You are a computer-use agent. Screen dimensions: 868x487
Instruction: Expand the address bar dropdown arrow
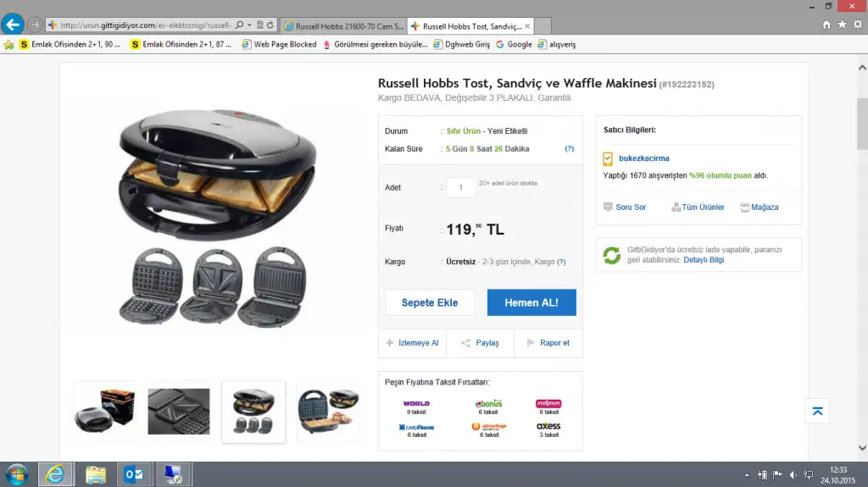coord(250,25)
